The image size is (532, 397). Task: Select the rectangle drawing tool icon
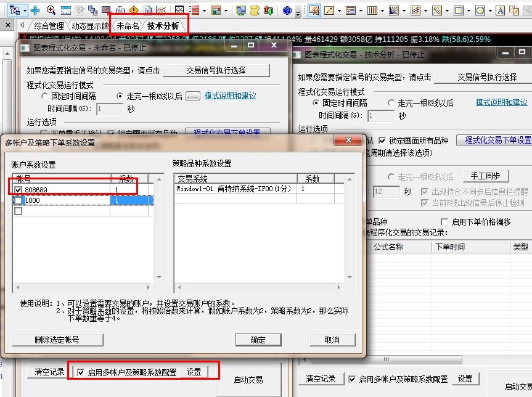coord(458,10)
